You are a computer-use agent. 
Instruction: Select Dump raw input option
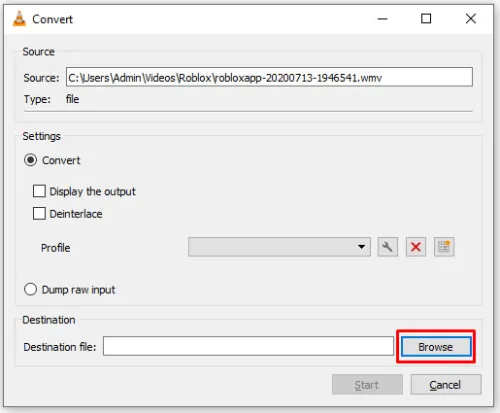tap(30, 289)
